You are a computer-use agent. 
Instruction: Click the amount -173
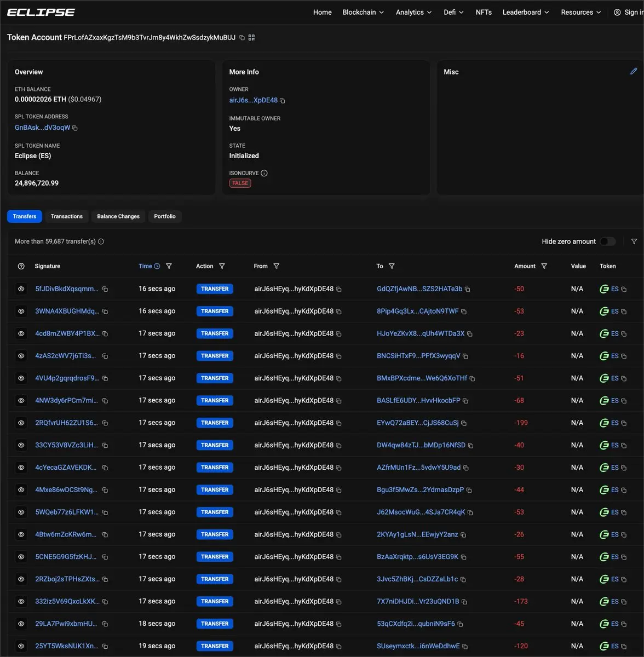pos(521,601)
